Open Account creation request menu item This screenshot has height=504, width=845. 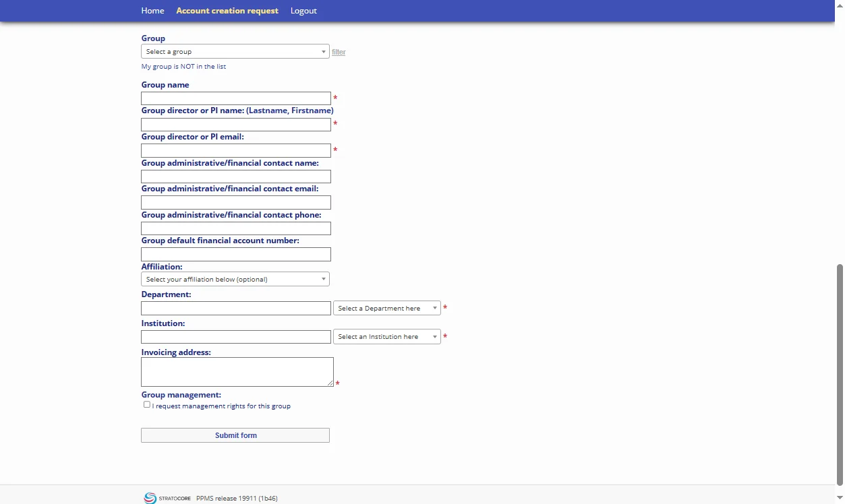(x=227, y=11)
